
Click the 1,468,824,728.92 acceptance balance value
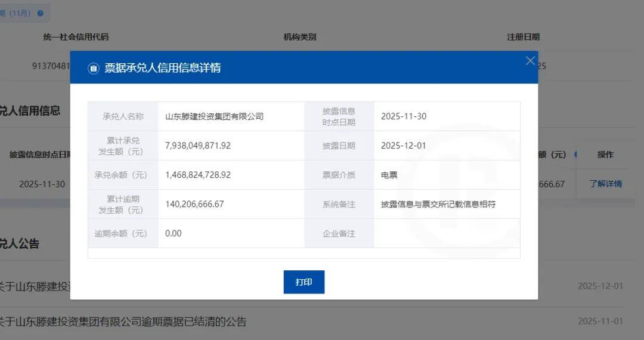[198, 175]
